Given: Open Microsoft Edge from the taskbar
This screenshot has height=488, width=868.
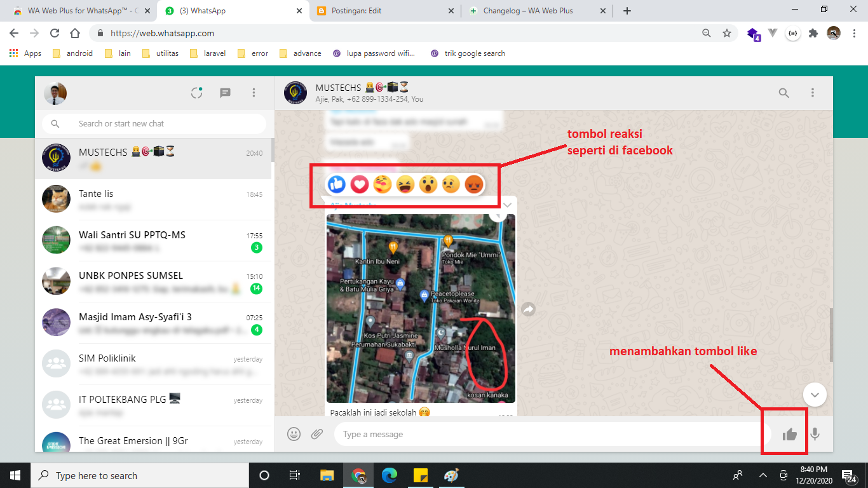Looking at the screenshot, I should pyautogui.click(x=390, y=475).
